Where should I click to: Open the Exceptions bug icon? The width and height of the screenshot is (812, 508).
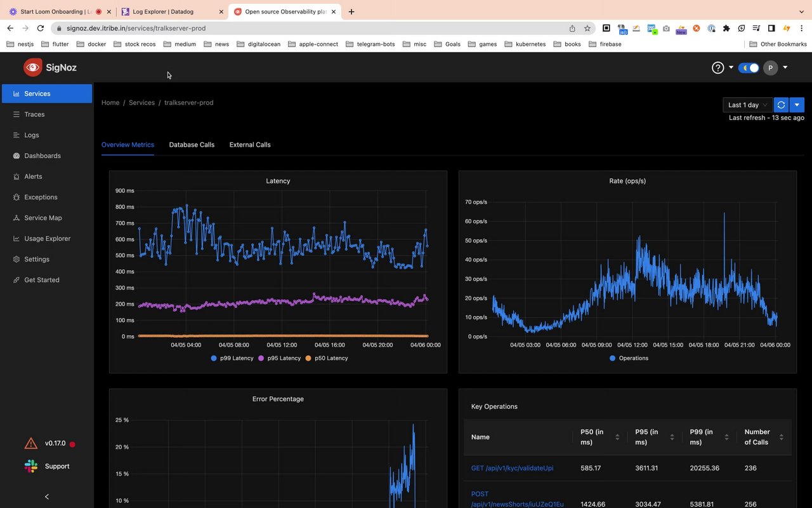[x=16, y=197]
